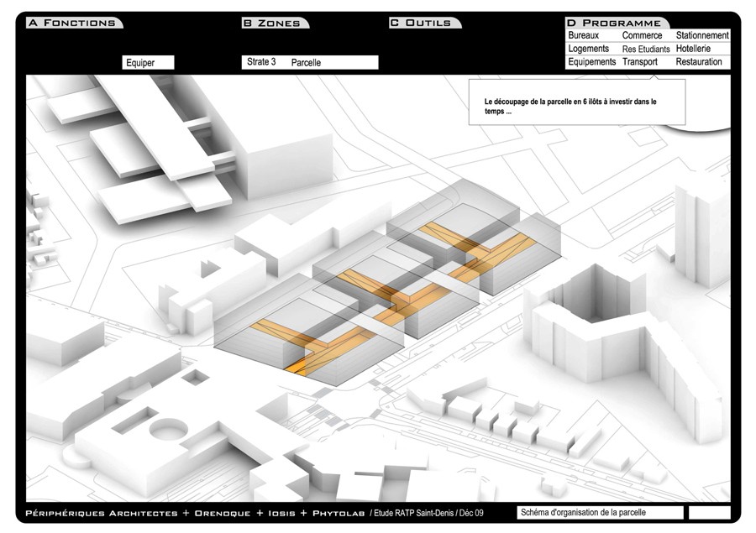Select Stationnement in the programme grid
The height and width of the screenshot is (533, 756).
click(x=702, y=35)
